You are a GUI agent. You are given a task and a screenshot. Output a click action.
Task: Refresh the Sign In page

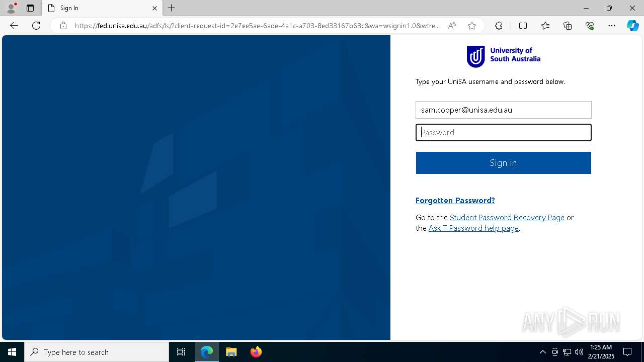tap(36, 26)
